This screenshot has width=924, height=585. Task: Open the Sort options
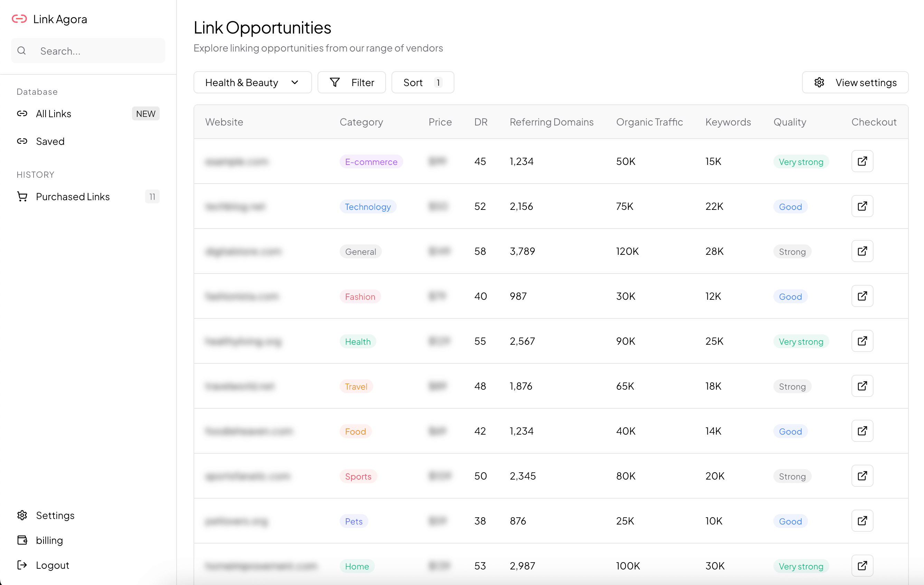pyautogui.click(x=423, y=82)
